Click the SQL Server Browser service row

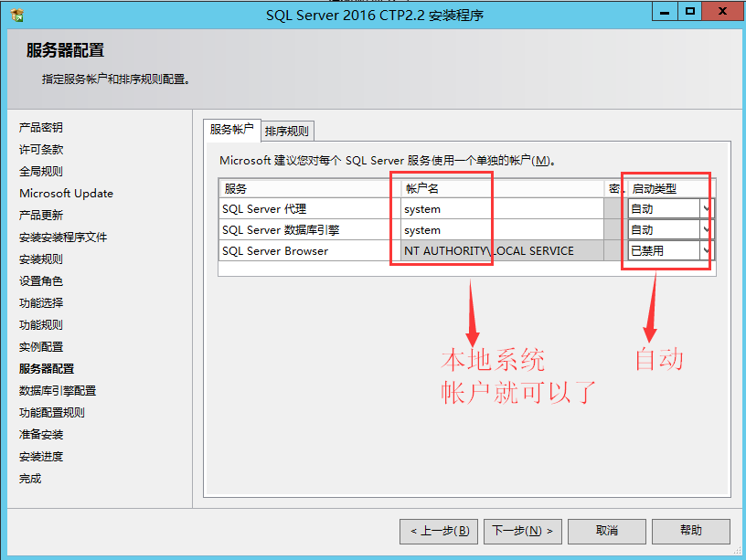coord(310,250)
